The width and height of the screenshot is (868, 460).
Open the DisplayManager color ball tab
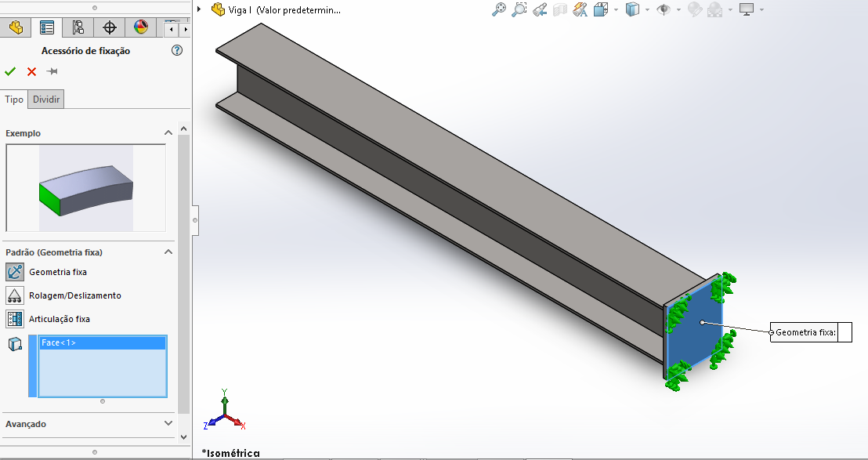(x=141, y=27)
